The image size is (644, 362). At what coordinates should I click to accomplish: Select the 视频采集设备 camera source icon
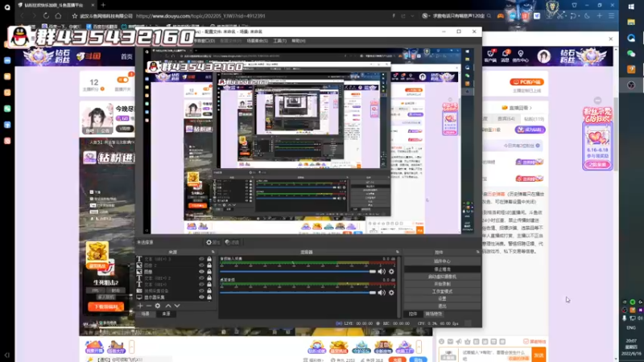pos(139,290)
